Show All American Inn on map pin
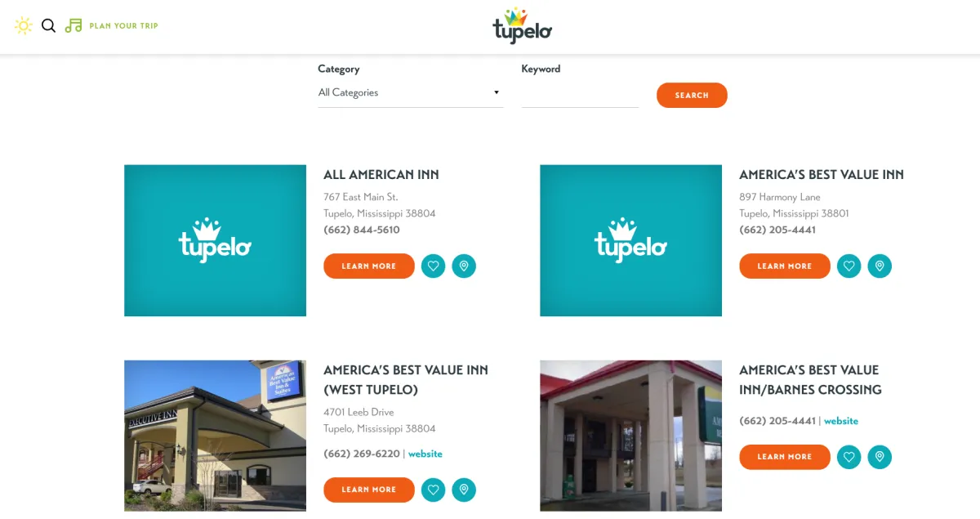The height and width of the screenshot is (519, 980). pos(464,266)
